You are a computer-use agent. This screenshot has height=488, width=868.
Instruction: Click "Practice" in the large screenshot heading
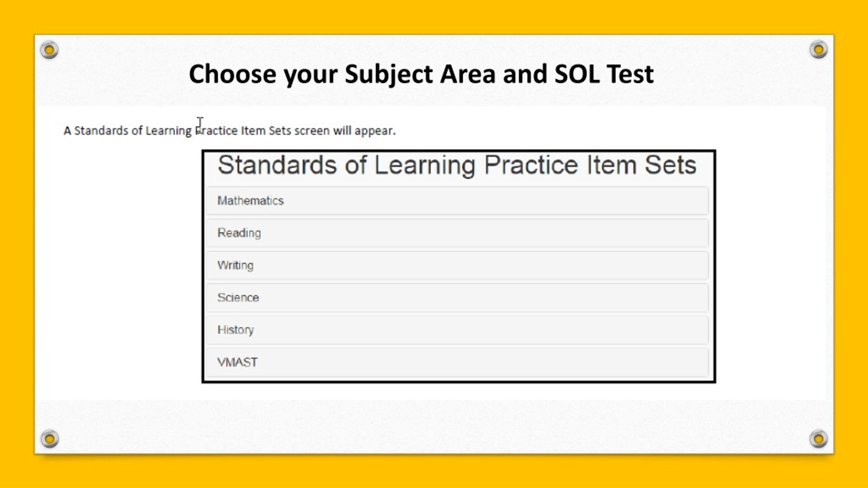point(531,165)
